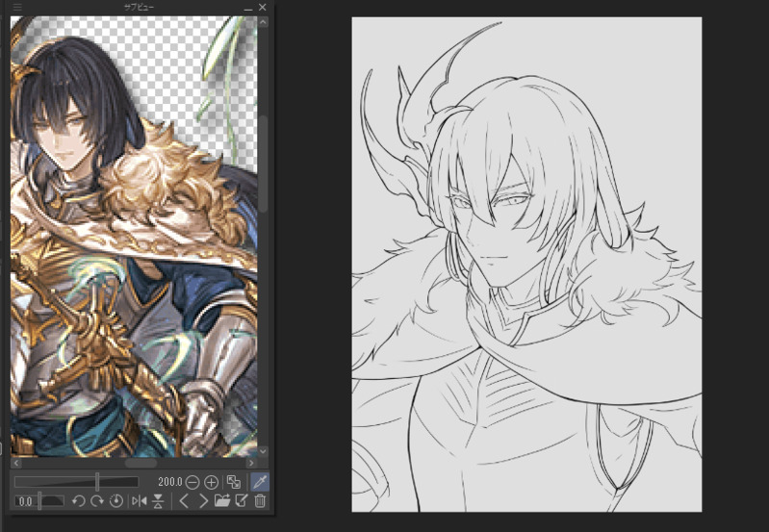This screenshot has width=769, height=532.
Task: Click the Sub View horizontal scrollbar thumb
Action: 141,463
